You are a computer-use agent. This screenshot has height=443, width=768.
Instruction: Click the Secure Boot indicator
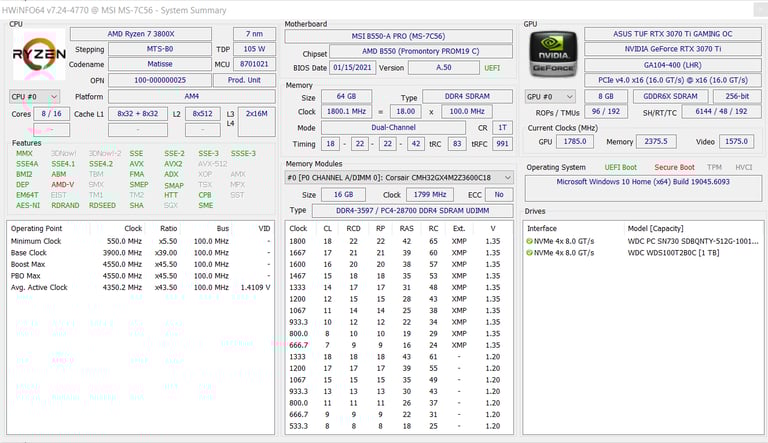(674, 168)
